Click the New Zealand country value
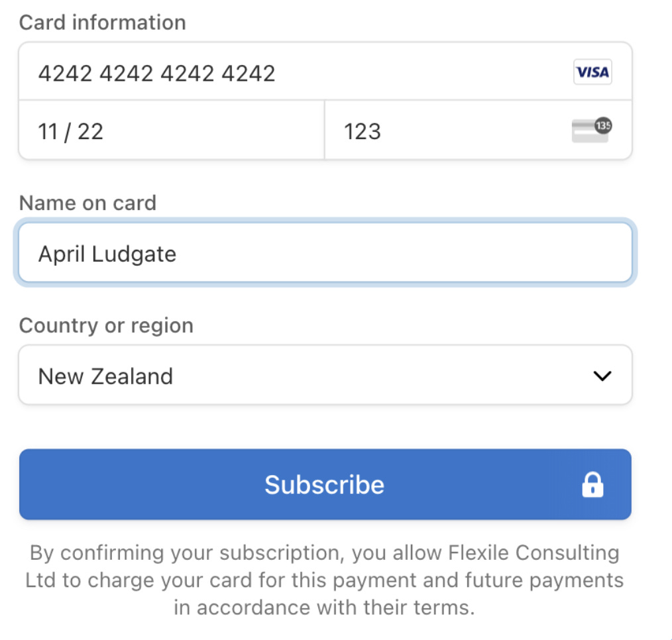Image resolution: width=672 pixels, height=640 pixels. pos(105,375)
